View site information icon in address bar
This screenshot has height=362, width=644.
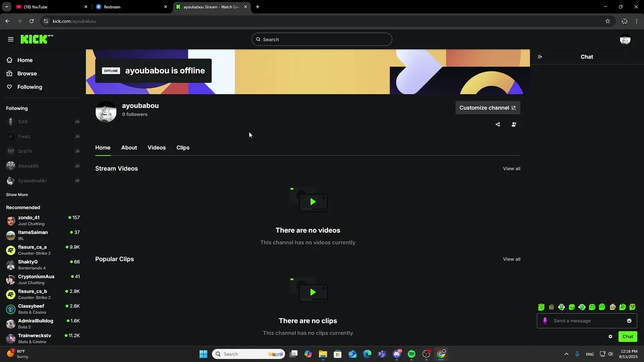(x=46, y=21)
